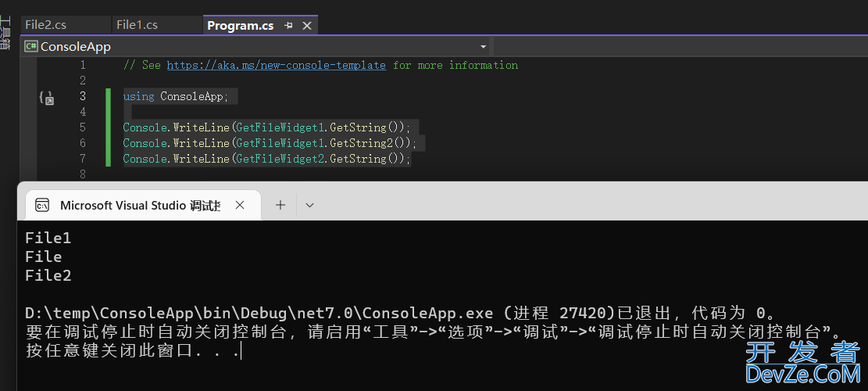Switch to the File1.cs tab
Screen dimensions: 868x391
(x=138, y=25)
